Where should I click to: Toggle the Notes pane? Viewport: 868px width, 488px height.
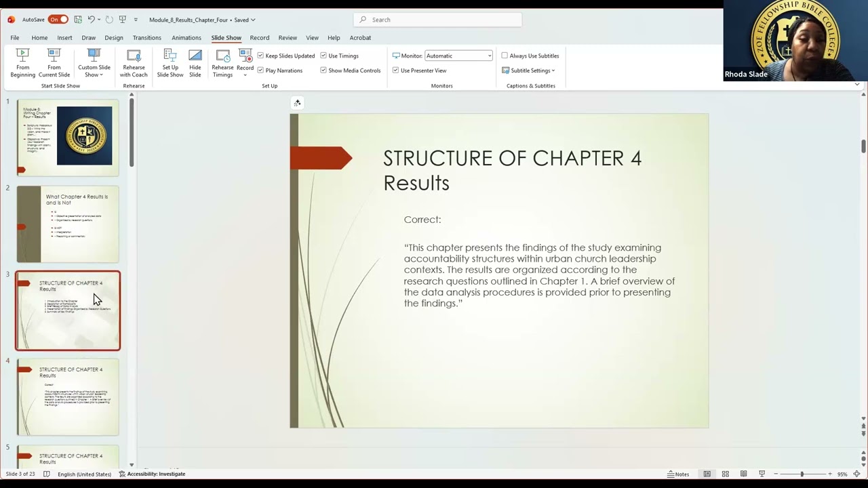pos(678,474)
